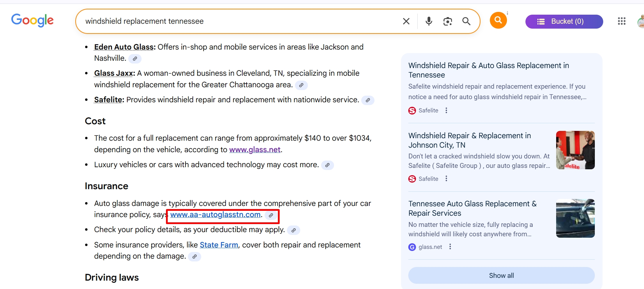Open Windshield Repair & Replacement in Johnson City result
Image resolution: width=644 pixels, height=289 pixels.
470,140
